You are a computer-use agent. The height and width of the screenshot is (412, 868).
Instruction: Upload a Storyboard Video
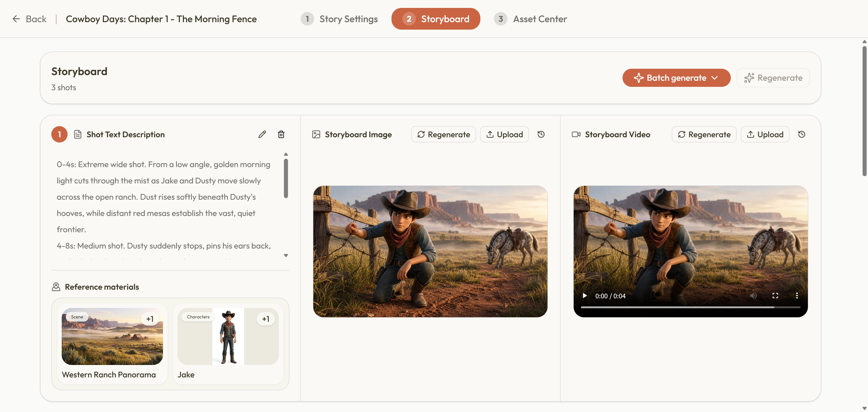765,135
